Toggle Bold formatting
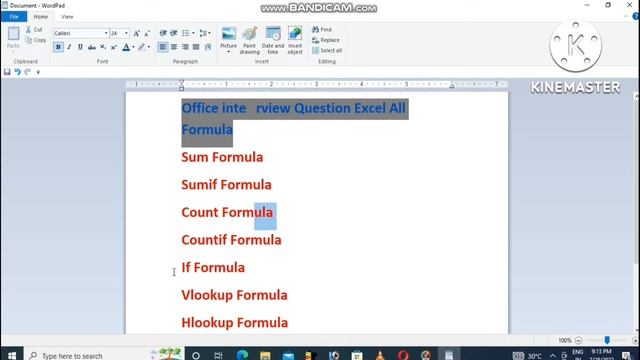Image resolution: width=640 pixels, height=360 pixels. (58, 47)
